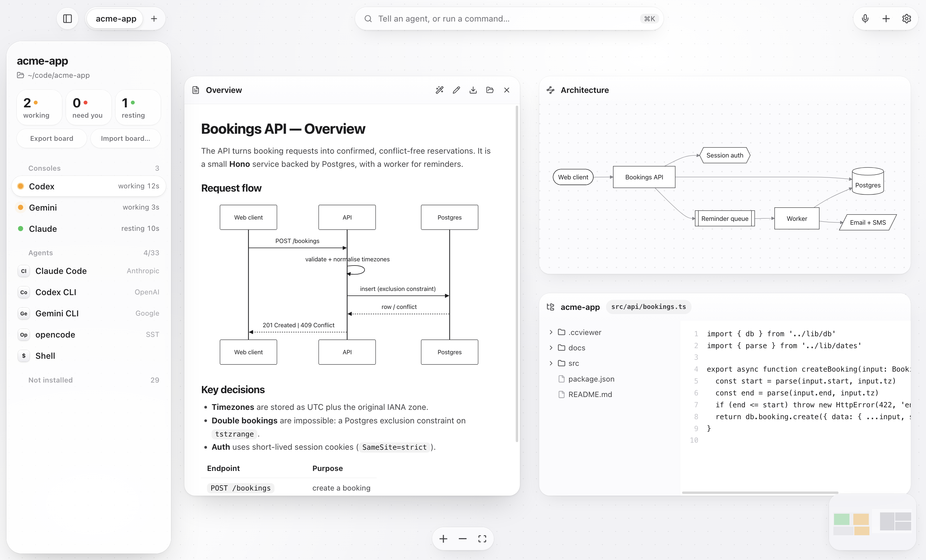Click the Import board... button
The image size is (926, 560).
click(125, 138)
